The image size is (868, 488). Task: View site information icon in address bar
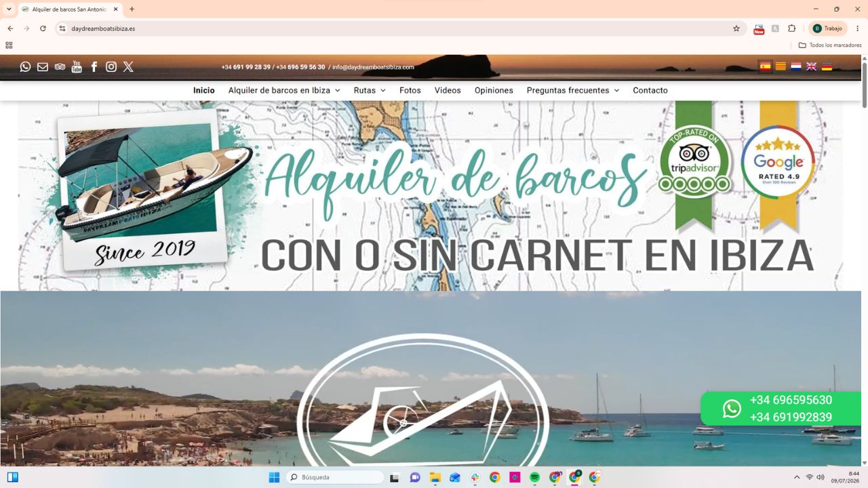coord(62,28)
